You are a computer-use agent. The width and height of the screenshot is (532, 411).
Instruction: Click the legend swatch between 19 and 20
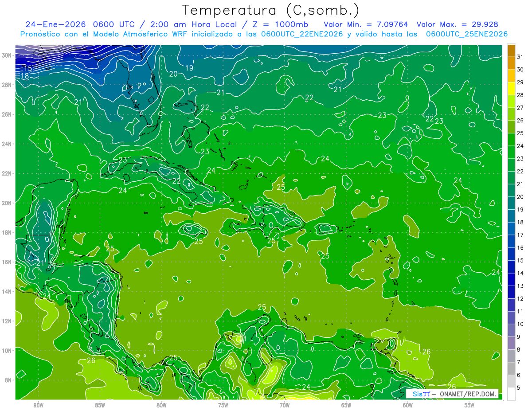511,203
